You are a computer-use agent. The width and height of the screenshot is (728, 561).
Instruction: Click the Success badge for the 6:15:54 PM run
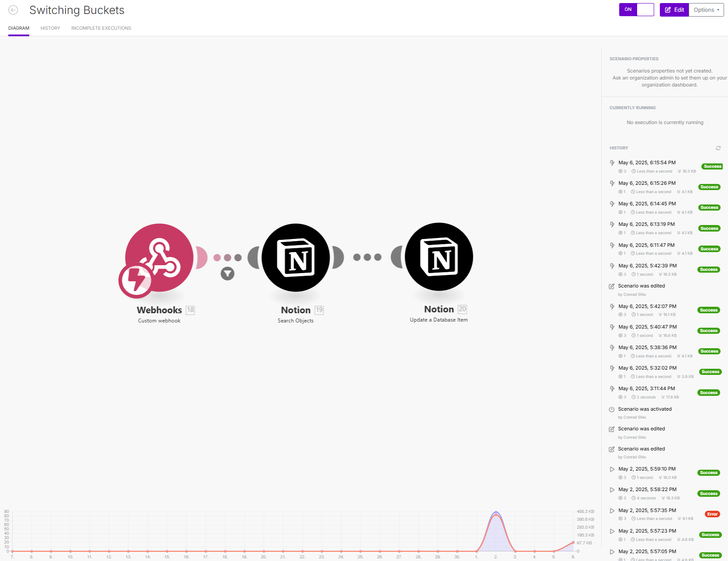(x=712, y=166)
